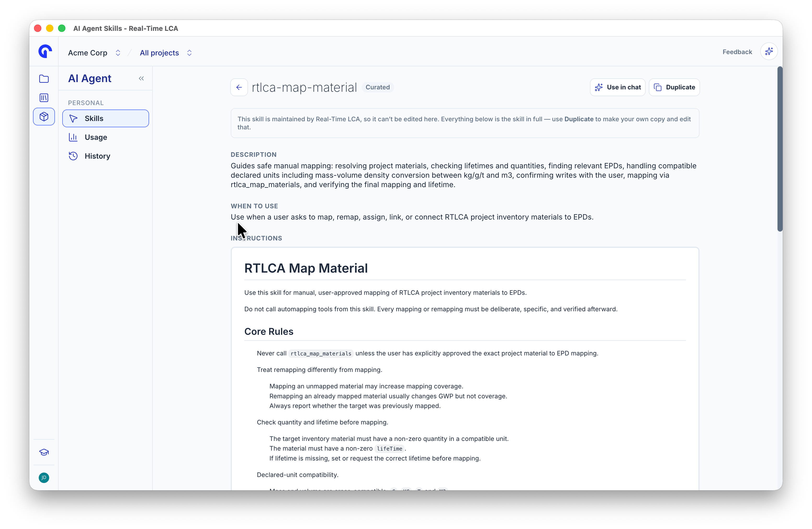This screenshot has height=529, width=812.
Task: Click the AI Agent sidebar heading
Action: 90,78
